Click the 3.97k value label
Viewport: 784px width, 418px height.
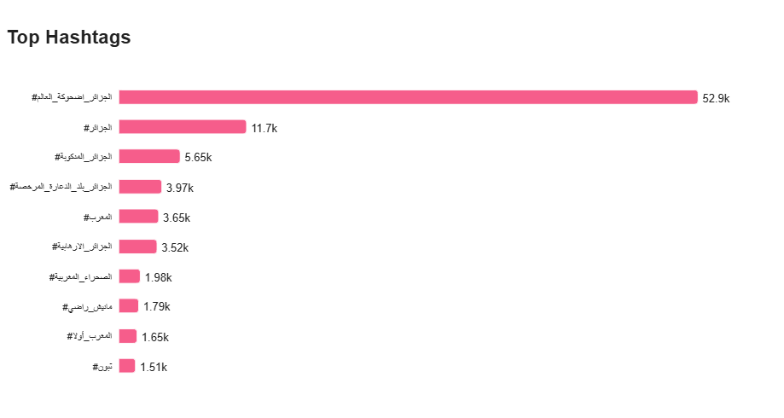180,188
